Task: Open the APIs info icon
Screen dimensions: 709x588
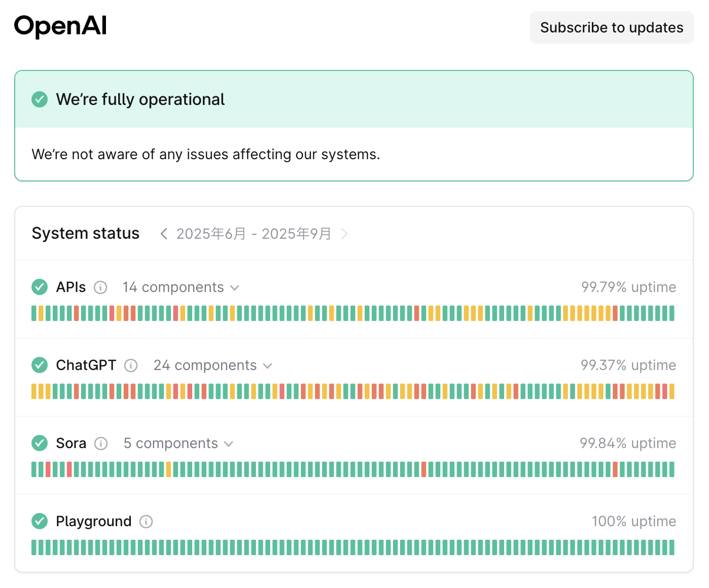Action: (x=100, y=287)
